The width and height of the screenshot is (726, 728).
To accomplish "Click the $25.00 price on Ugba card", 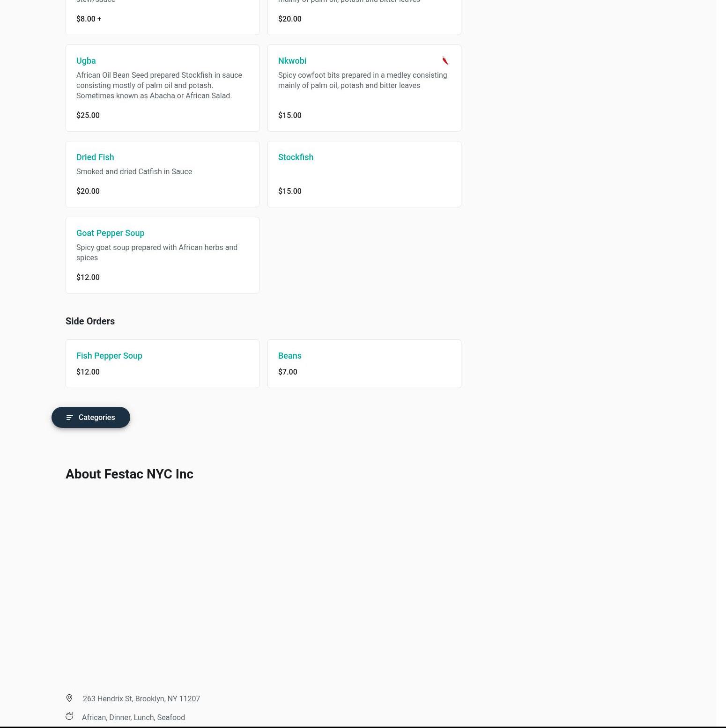I will (88, 115).
